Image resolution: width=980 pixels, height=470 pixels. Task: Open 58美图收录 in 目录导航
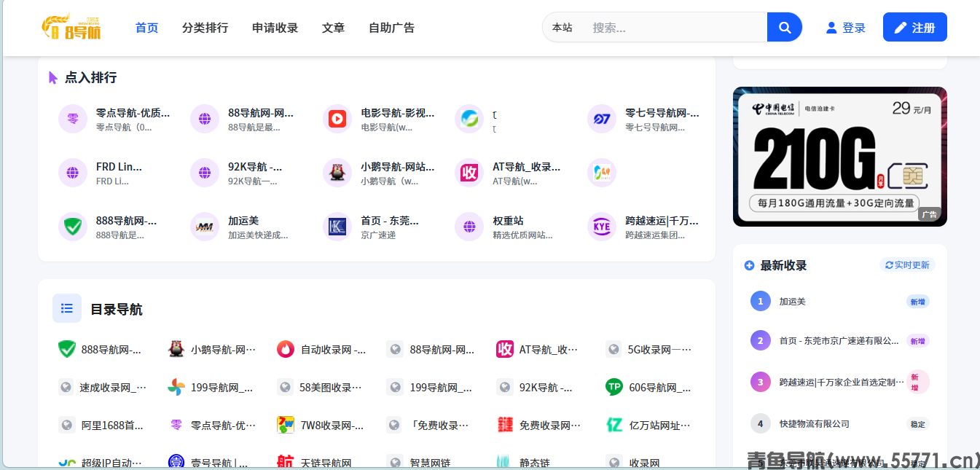pos(331,388)
